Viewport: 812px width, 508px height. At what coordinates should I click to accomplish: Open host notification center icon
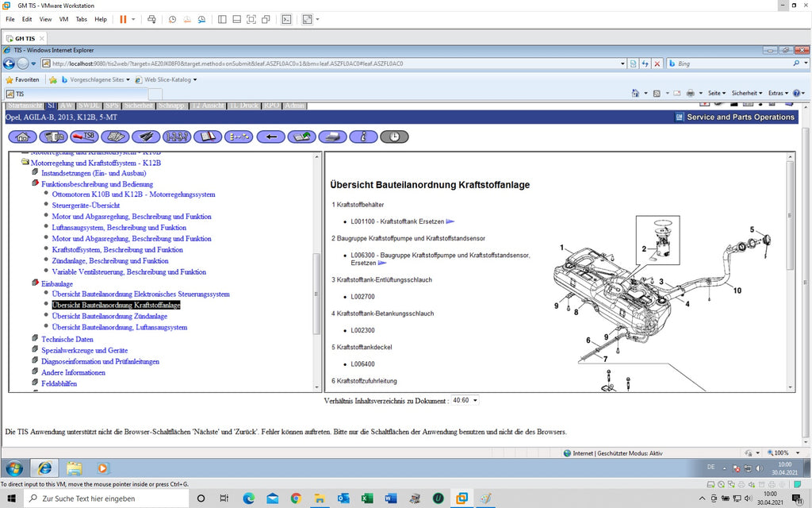(796, 498)
